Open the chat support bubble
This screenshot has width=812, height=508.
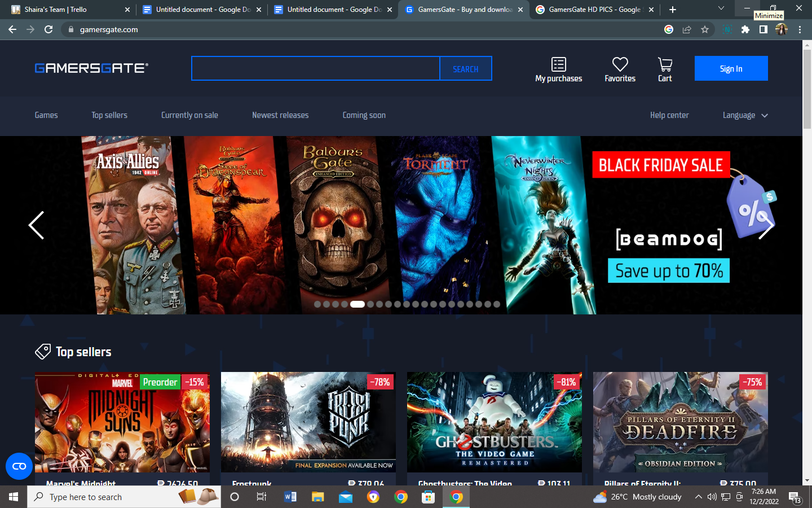tap(19, 466)
